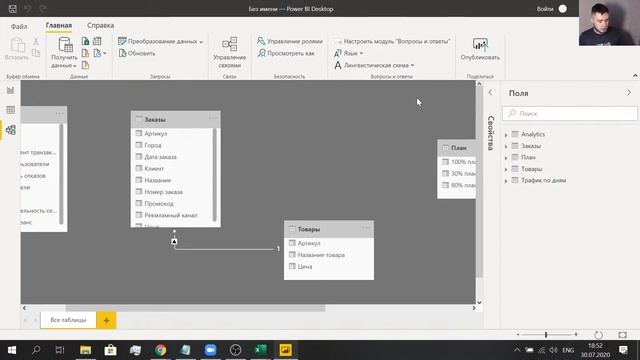
Task: Click the zoom out minus button
Action: pyautogui.click(x=518, y=334)
